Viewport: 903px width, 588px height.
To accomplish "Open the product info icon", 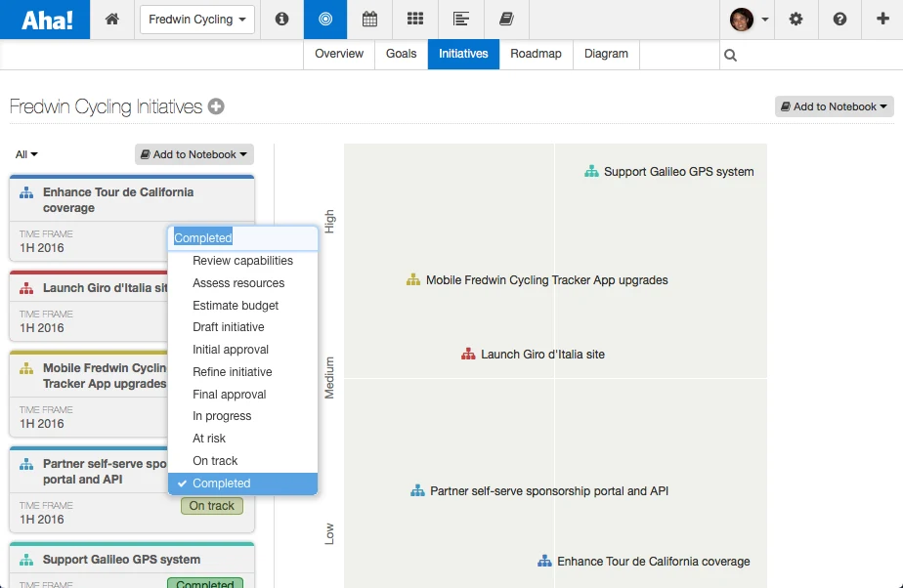I will pyautogui.click(x=281, y=20).
